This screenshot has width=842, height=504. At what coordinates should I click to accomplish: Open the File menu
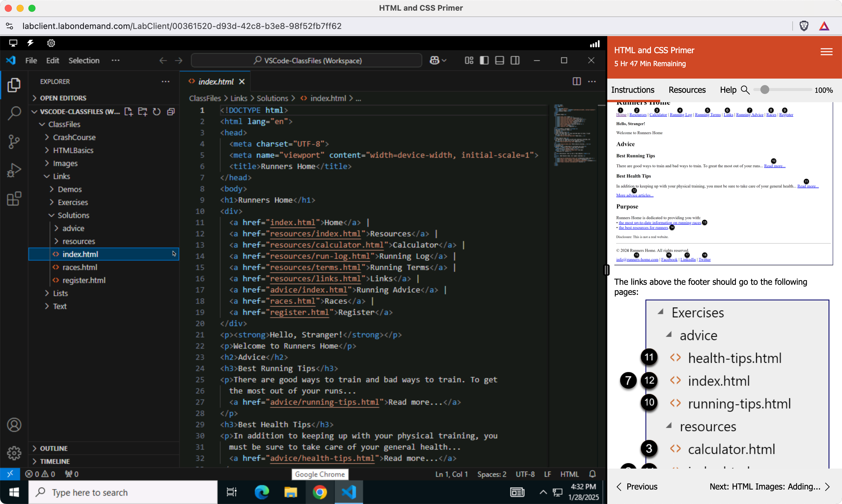pos(31,61)
